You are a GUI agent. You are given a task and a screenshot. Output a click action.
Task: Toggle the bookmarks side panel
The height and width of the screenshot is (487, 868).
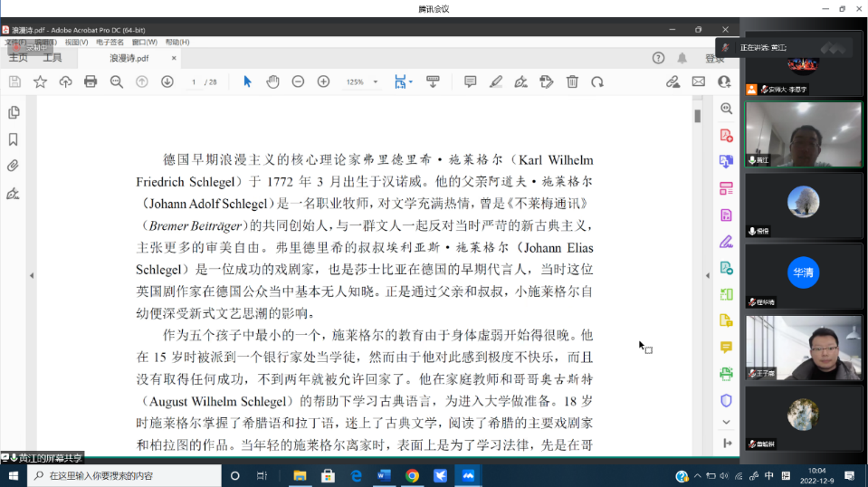[14, 139]
